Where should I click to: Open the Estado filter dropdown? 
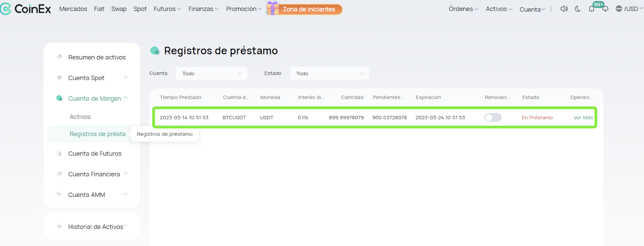point(329,73)
